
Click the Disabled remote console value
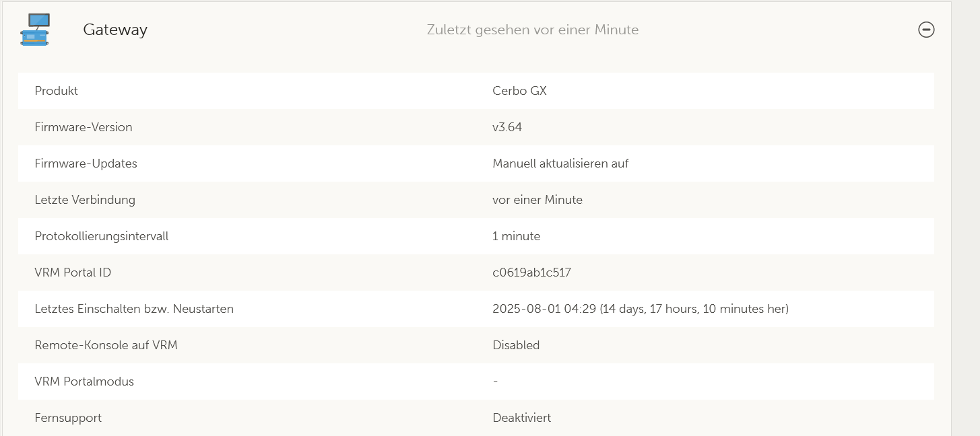pyautogui.click(x=516, y=345)
